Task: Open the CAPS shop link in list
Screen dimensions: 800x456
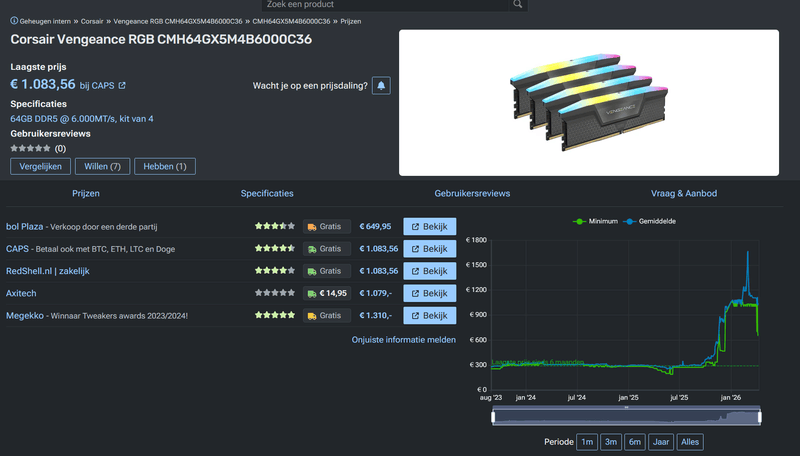Action: coord(17,249)
